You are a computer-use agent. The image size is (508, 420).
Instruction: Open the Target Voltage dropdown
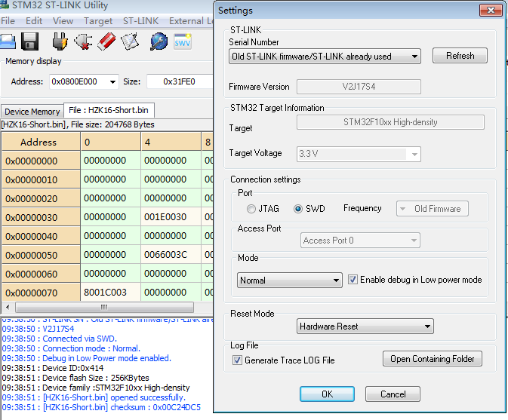click(359, 154)
